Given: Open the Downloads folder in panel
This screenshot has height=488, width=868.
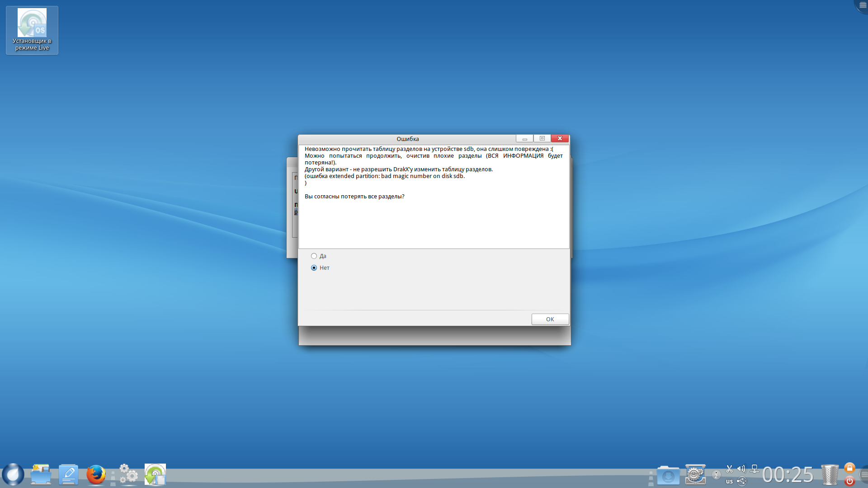Looking at the screenshot, I should (668, 475).
